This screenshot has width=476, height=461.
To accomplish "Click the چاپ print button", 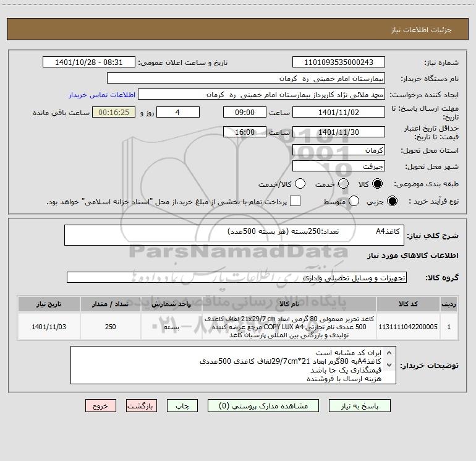I will tap(182, 406).
